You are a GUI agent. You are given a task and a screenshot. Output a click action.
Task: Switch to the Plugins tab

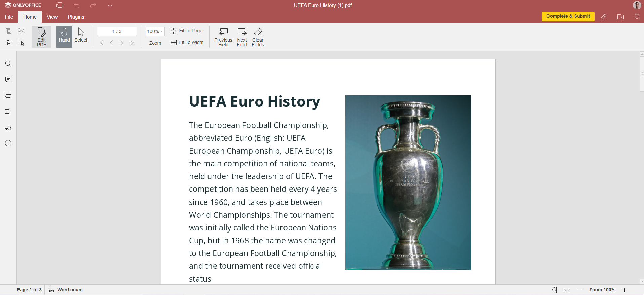tap(76, 17)
